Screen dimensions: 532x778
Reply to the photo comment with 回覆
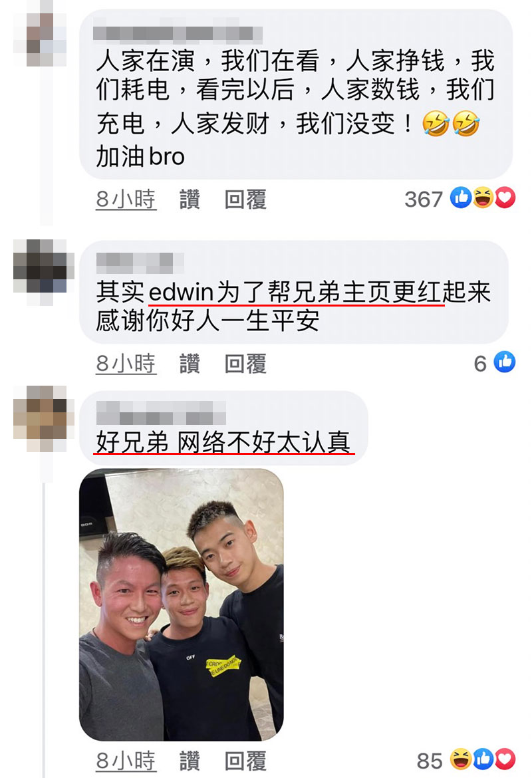click(x=245, y=761)
